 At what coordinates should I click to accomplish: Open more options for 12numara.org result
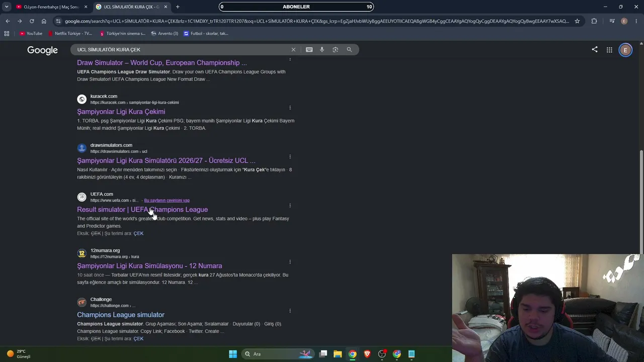[290, 261]
